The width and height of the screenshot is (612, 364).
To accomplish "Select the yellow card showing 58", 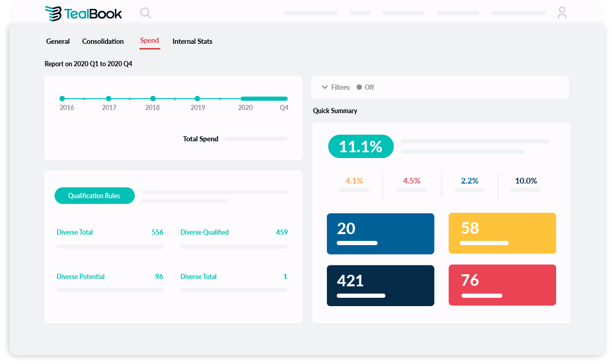I will point(502,233).
